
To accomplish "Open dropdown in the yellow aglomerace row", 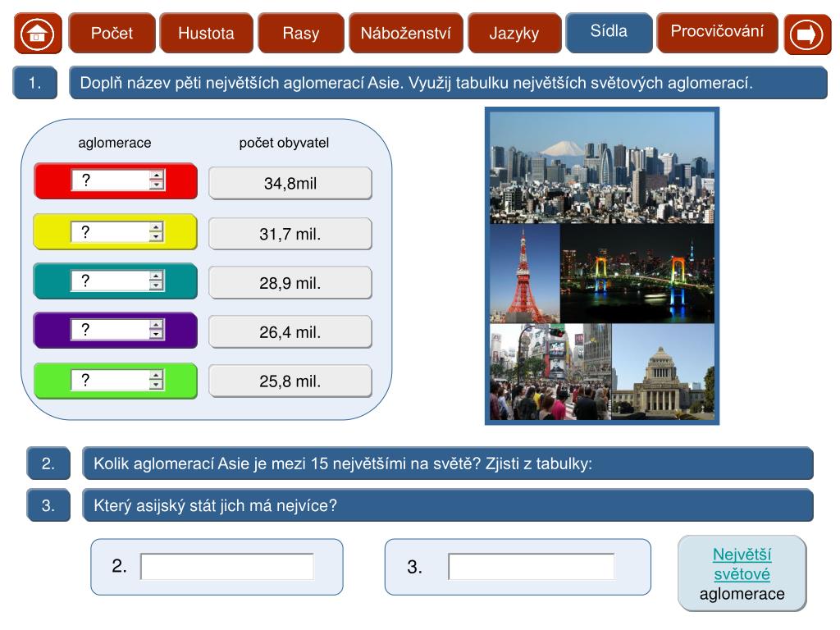I will [117, 232].
